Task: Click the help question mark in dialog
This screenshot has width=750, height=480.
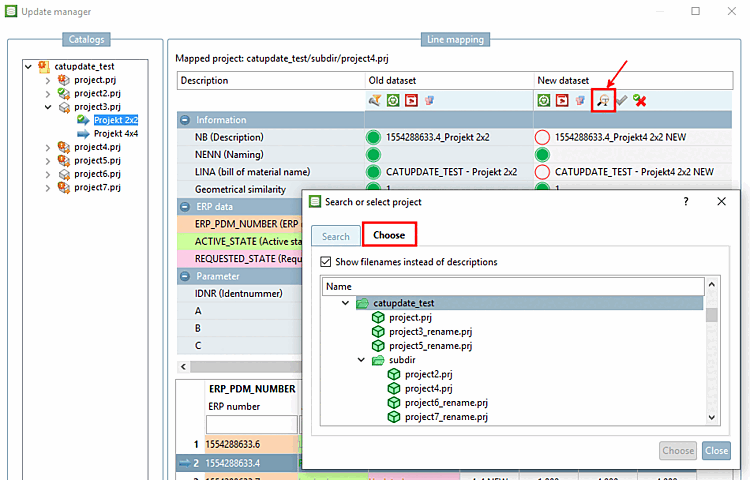Action: [686, 201]
